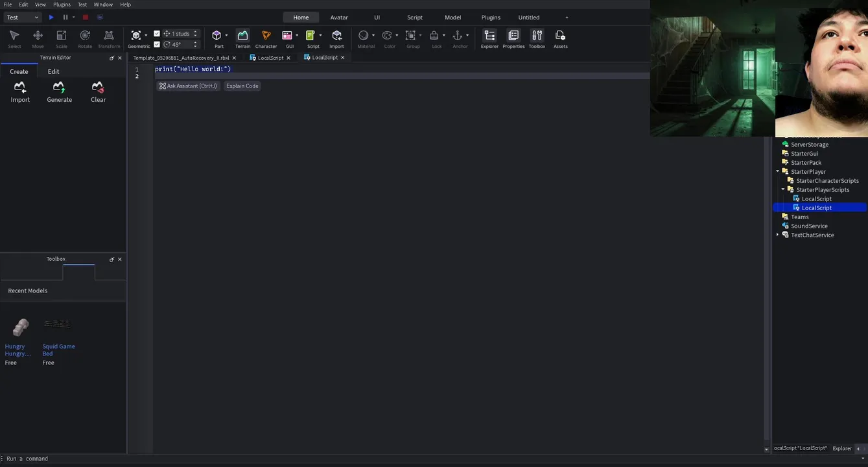
Task: Adjust the 45° rotation stepper
Action: point(196,44)
